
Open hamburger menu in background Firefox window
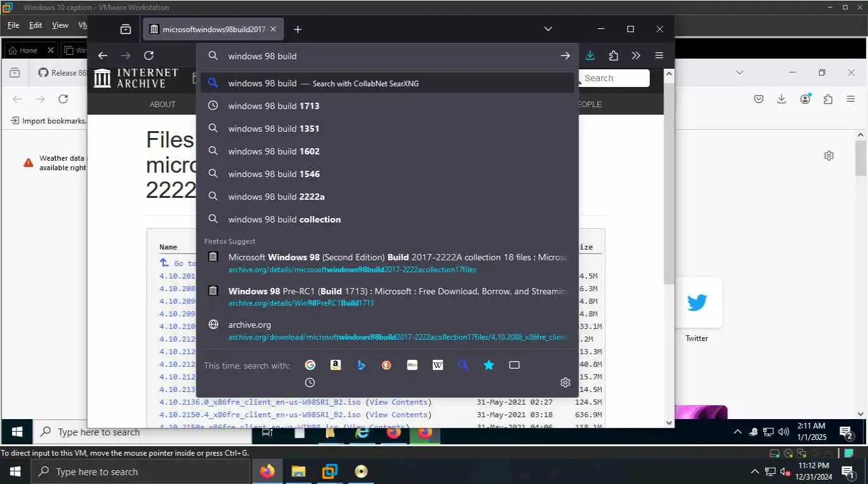tap(851, 99)
